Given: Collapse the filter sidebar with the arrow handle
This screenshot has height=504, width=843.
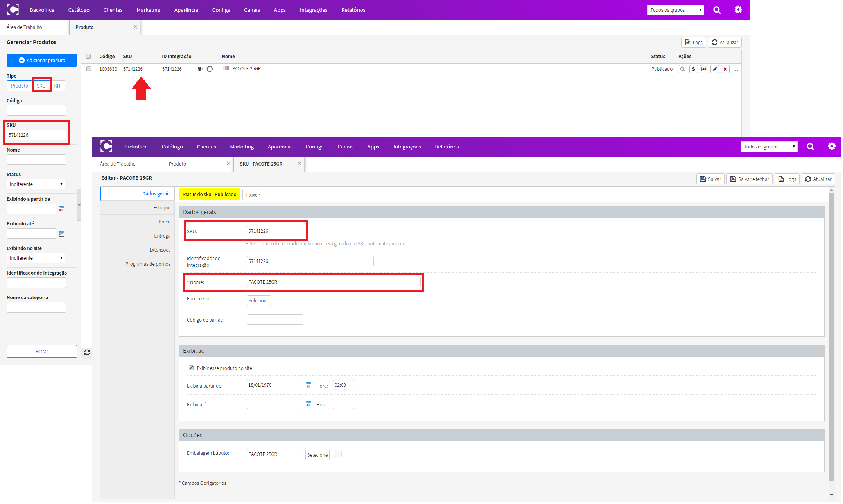Looking at the screenshot, I should pyautogui.click(x=79, y=204).
